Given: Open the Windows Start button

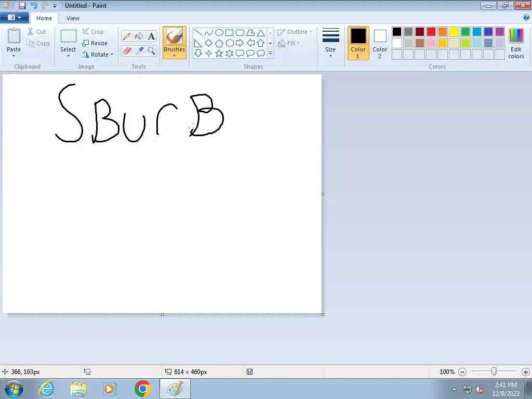Looking at the screenshot, I should point(14,389).
